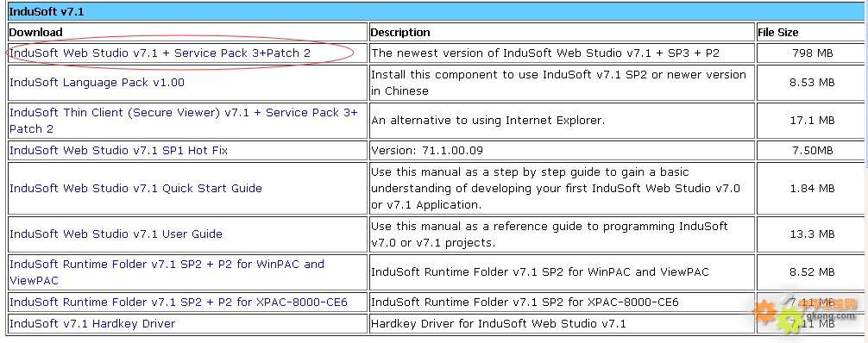This screenshot has width=868, height=343.
Task: Click WinPAC and ViewPAC runtime folder description
Action: pos(540,272)
